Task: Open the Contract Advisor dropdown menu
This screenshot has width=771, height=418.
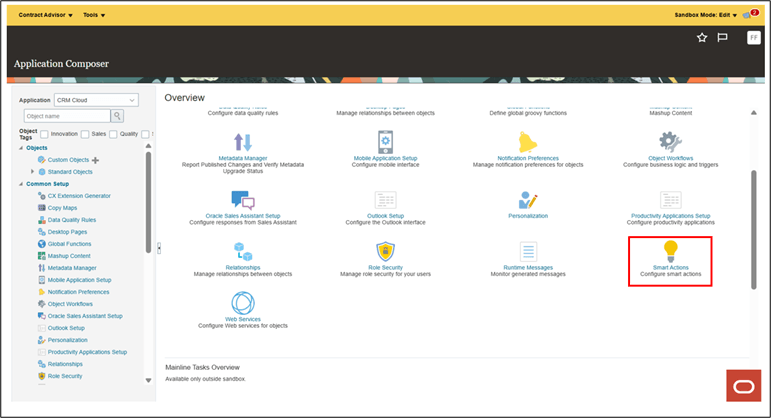Action: (45, 15)
